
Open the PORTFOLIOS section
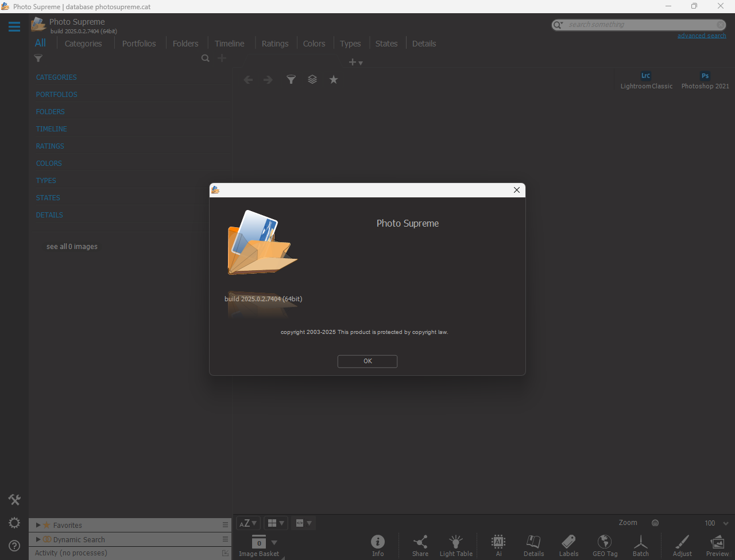click(57, 95)
